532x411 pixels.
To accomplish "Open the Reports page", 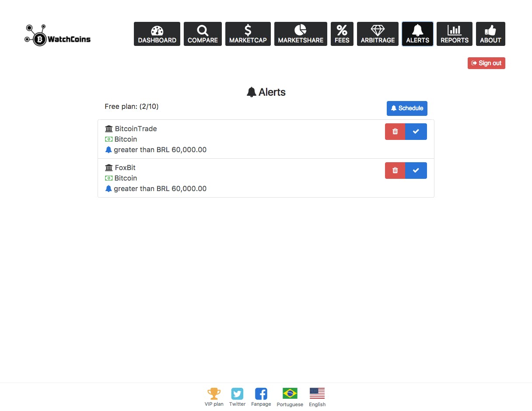I will pyautogui.click(x=455, y=34).
